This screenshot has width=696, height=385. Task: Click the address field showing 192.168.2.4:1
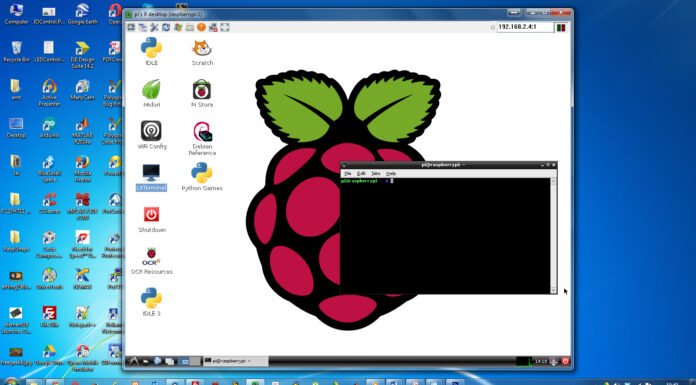[x=525, y=27]
